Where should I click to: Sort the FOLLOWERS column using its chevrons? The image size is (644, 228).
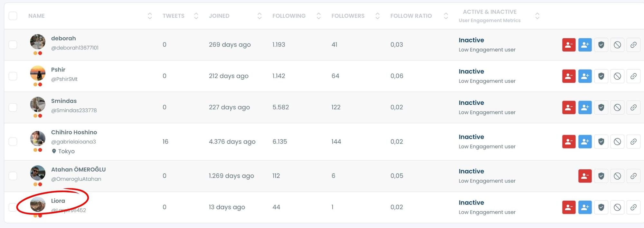pos(377,15)
